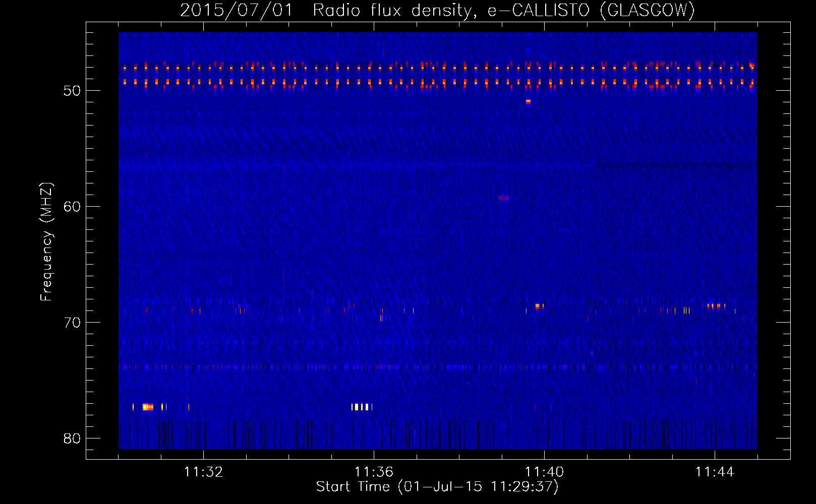This screenshot has width=816, height=504.
Task: Click the isolated bright burst near 51 MHz
Action: coord(528,102)
